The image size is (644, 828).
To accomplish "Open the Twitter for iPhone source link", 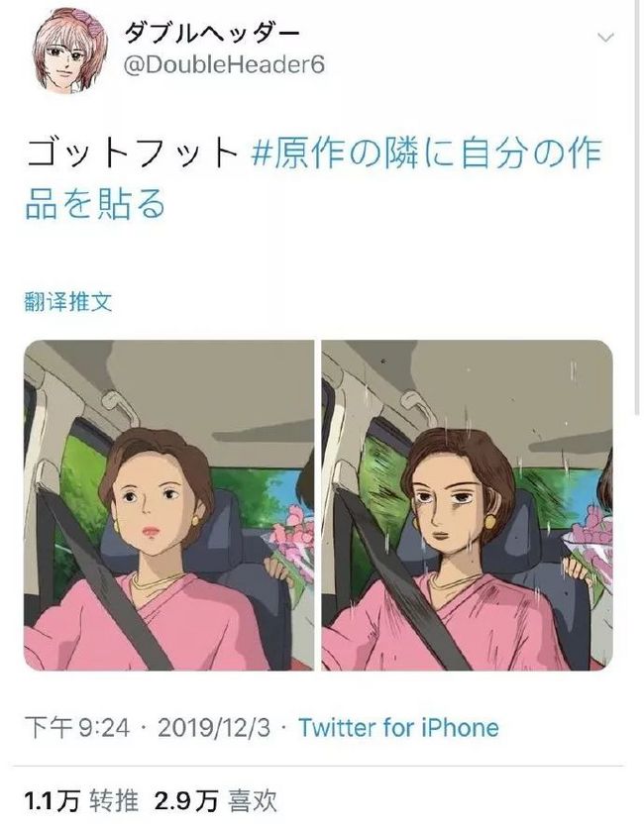I will (399, 728).
